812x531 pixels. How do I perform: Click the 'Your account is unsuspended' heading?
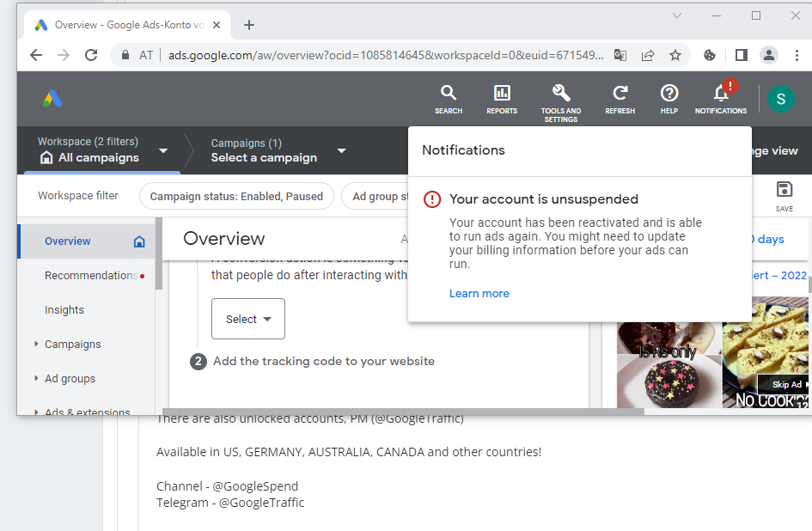click(x=544, y=199)
